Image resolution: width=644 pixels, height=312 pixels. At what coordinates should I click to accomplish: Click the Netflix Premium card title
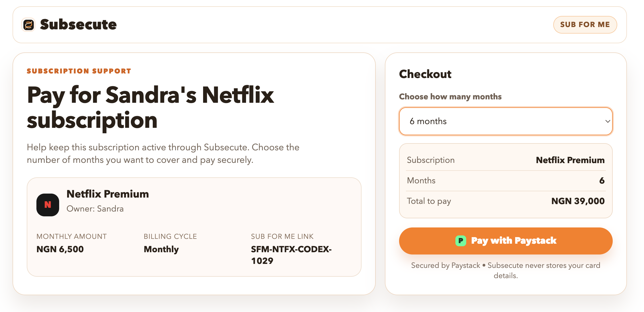coord(108,194)
